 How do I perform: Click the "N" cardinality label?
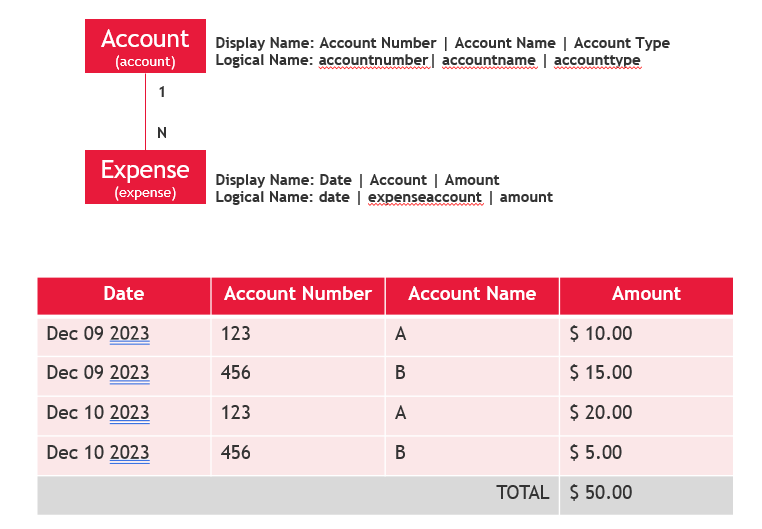click(162, 132)
